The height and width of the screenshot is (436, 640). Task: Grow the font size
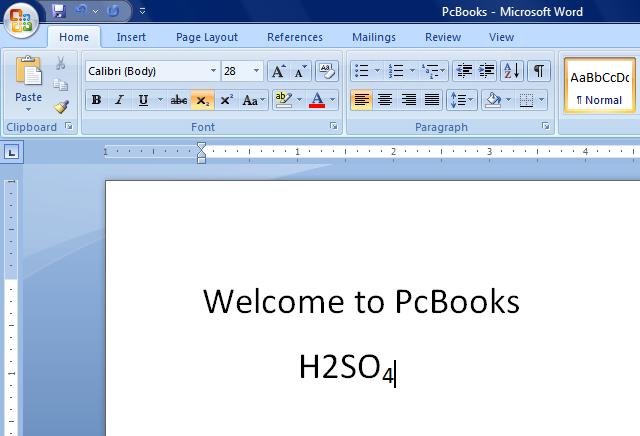(279, 71)
